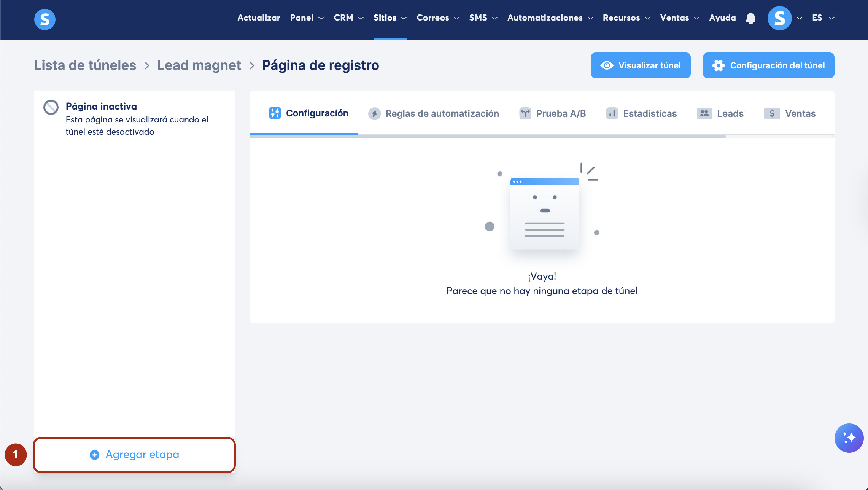The height and width of the screenshot is (490, 868).
Task: Expand the Automatizaciones dropdown menu
Action: click(x=550, y=18)
